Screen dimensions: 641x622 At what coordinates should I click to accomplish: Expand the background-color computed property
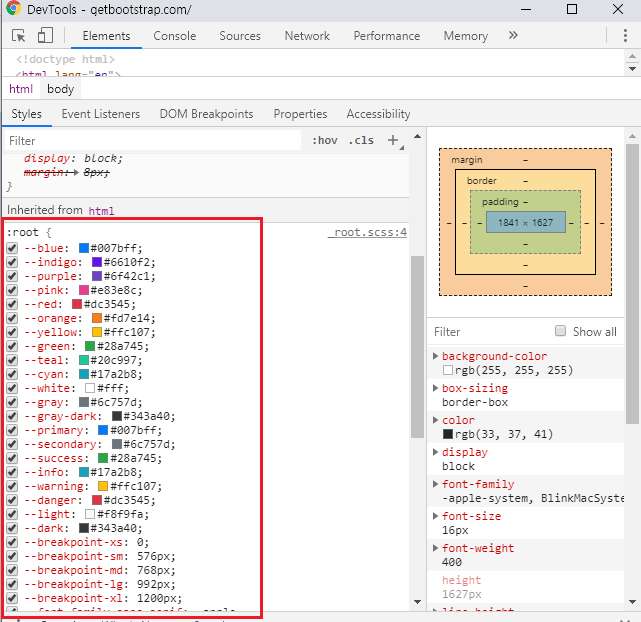pos(436,356)
